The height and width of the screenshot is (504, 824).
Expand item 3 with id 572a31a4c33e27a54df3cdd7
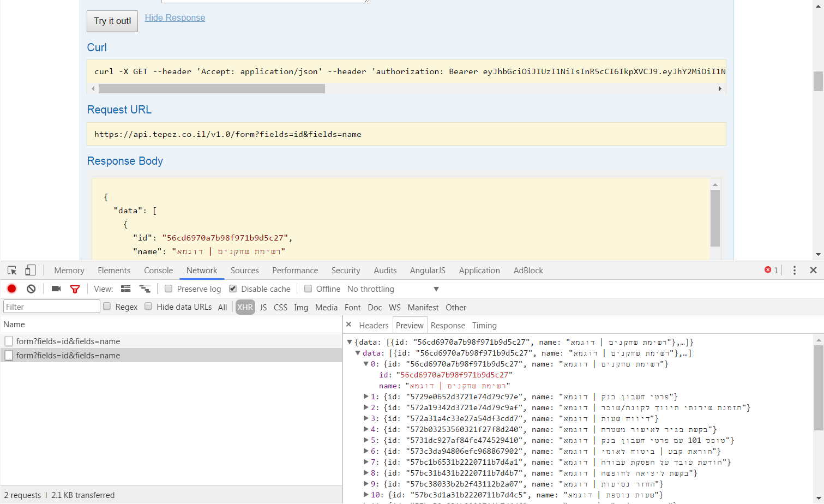[366, 418]
